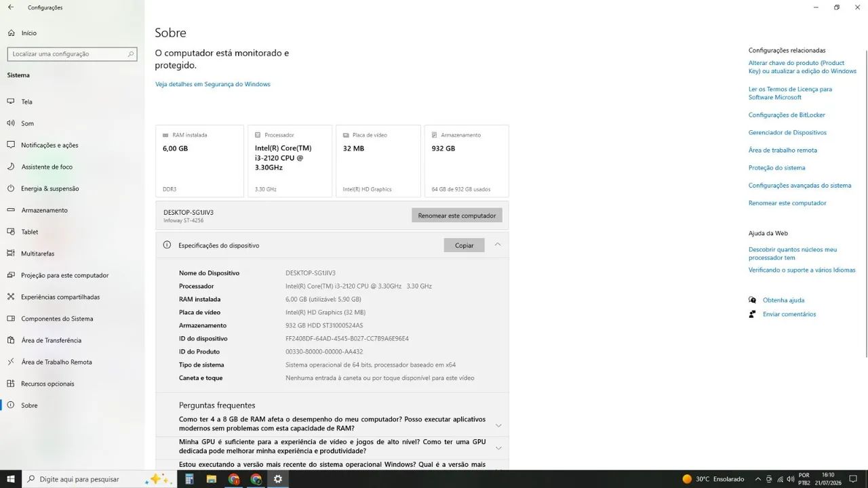Open the Windows Start menu
Viewport: 868px width, 488px height.
(11, 479)
